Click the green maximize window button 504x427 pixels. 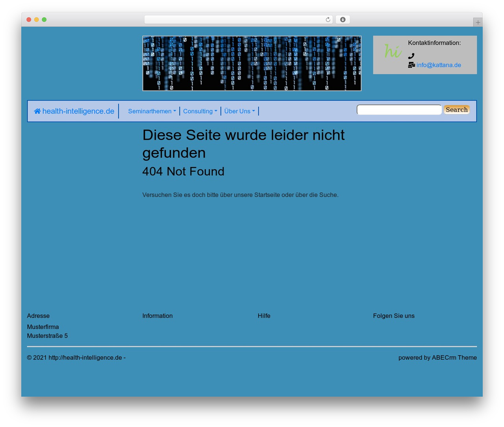[44, 20]
